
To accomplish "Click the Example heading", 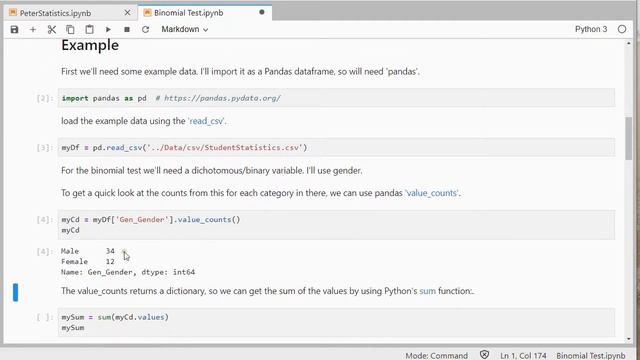I will (x=90, y=45).
